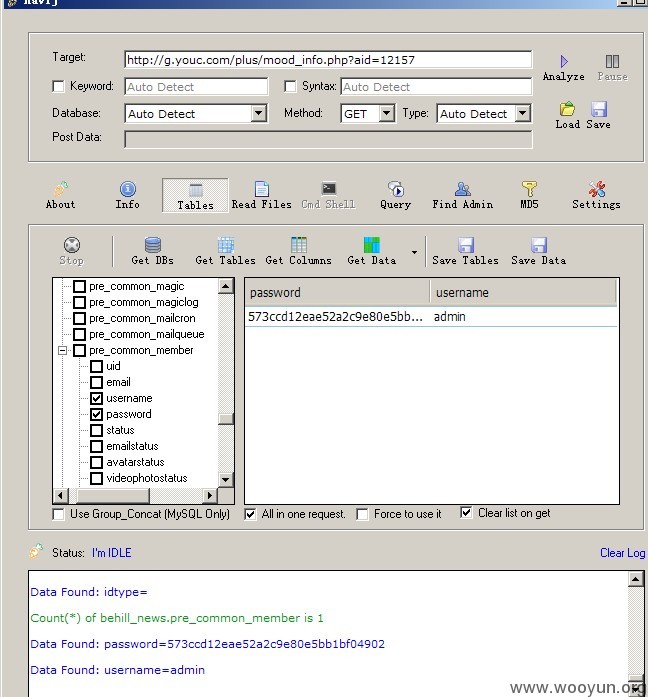648x697 pixels.
Task: Click the password hash result cell
Action: pos(336,317)
